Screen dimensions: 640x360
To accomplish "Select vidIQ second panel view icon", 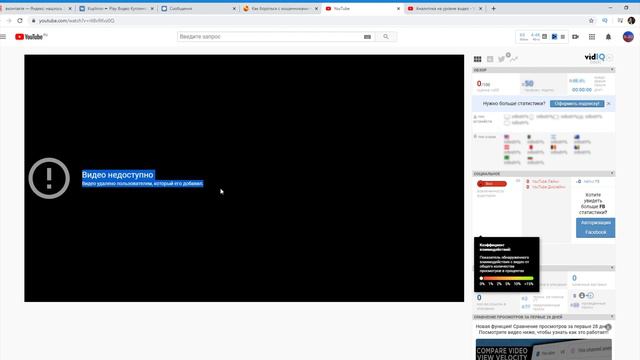I will (x=490, y=59).
